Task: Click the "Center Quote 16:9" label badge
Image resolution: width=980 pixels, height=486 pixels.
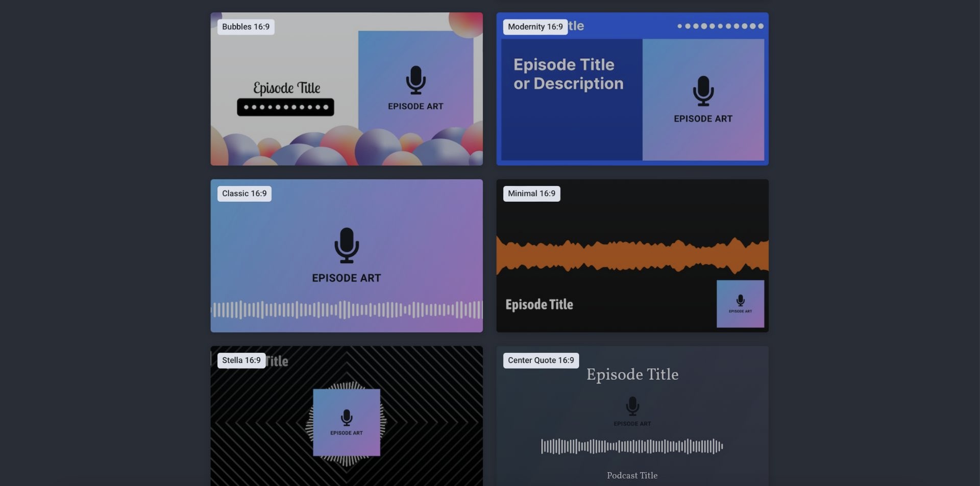Action: click(x=541, y=360)
